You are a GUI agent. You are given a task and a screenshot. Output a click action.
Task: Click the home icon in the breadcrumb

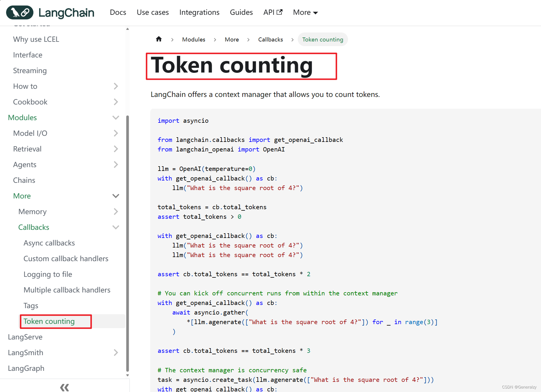tap(159, 39)
